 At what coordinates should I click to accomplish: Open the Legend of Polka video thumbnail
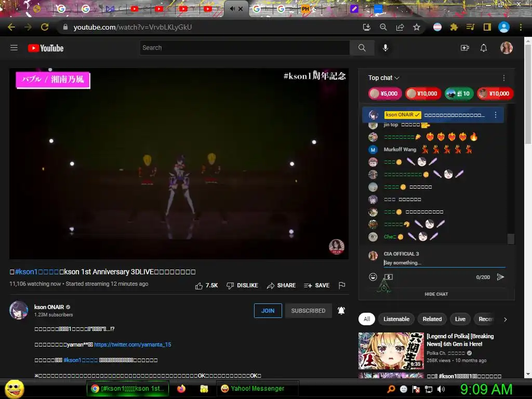(x=391, y=351)
